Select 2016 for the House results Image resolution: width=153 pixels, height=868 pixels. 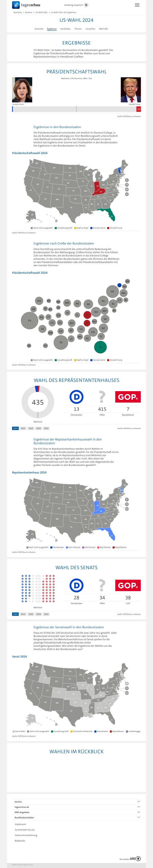(x=46, y=428)
